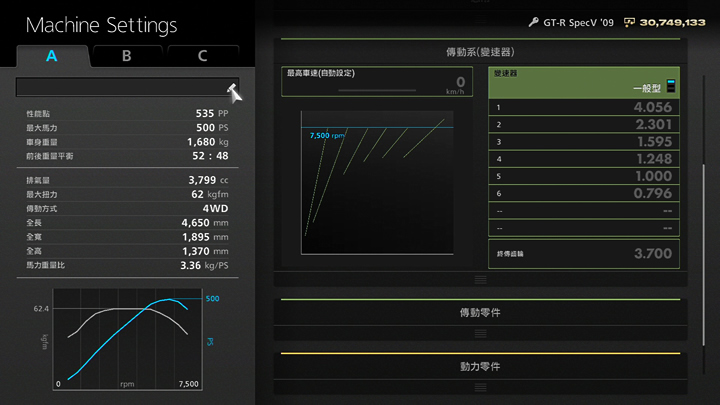
Task: Expand the 動力零件 section header
Action: click(x=480, y=366)
